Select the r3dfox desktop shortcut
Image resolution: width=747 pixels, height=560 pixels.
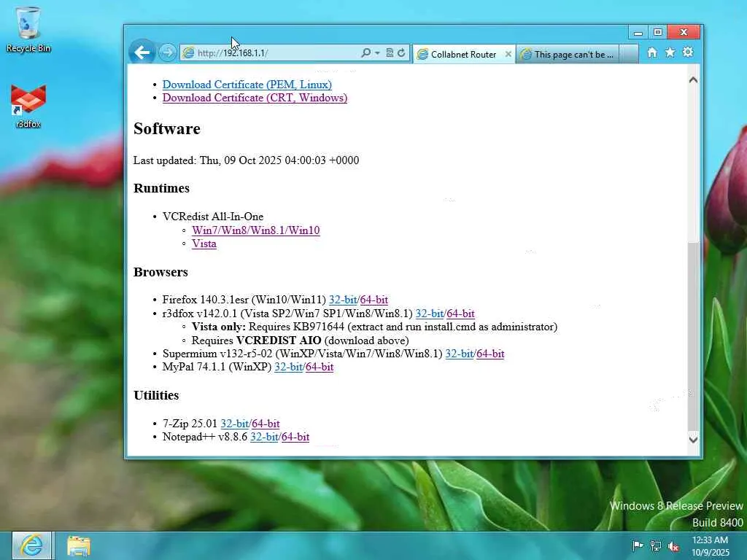tap(28, 106)
